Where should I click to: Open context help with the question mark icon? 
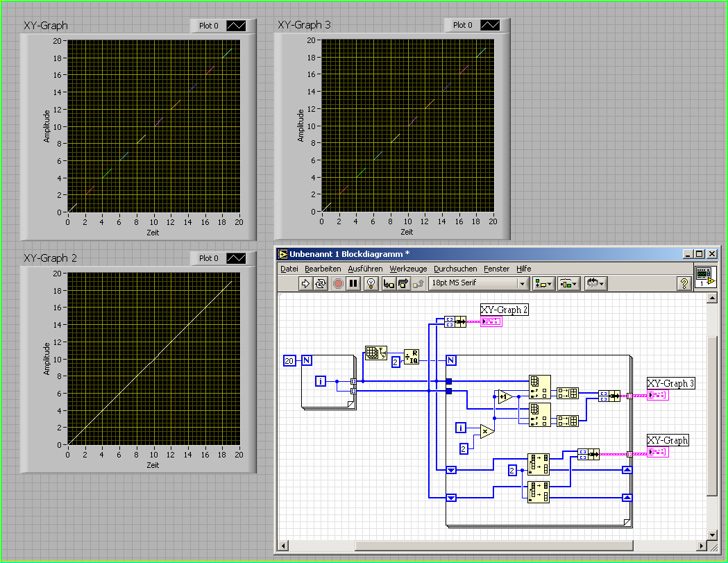[684, 283]
